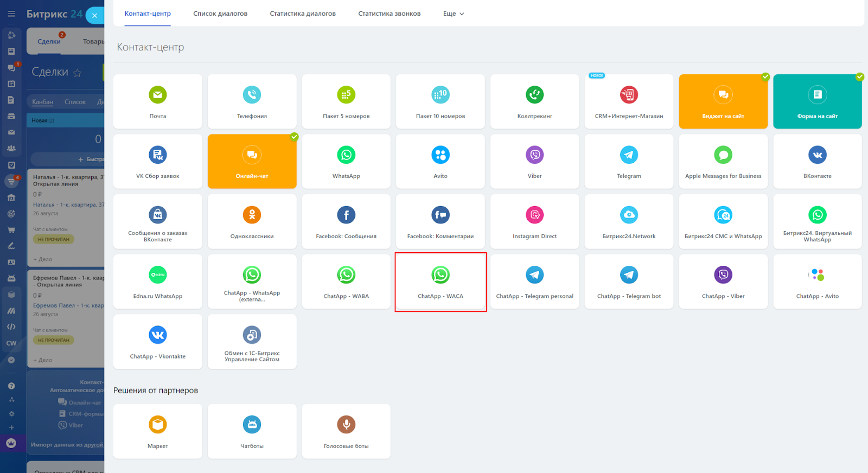The height and width of the screenshot is (473, 868).
Task: Click the Битрикс 24 logo
Action: pyautogui.click(x=54, y=14)
